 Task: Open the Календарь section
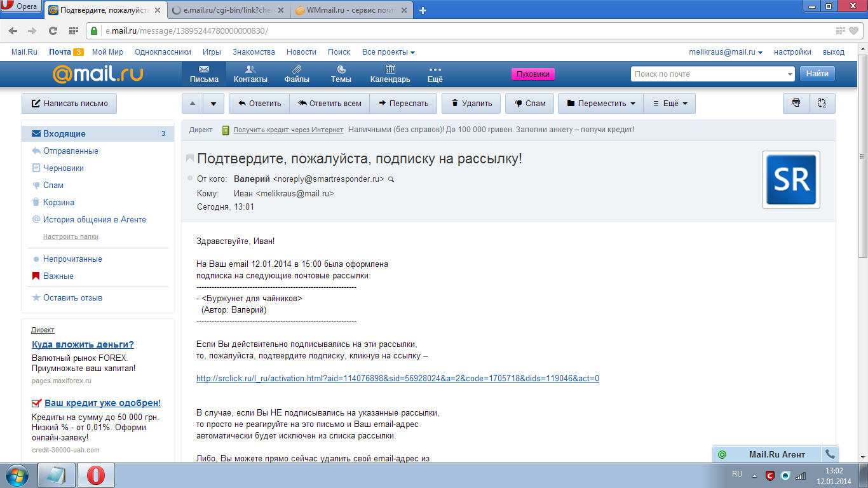pos(390,74)
